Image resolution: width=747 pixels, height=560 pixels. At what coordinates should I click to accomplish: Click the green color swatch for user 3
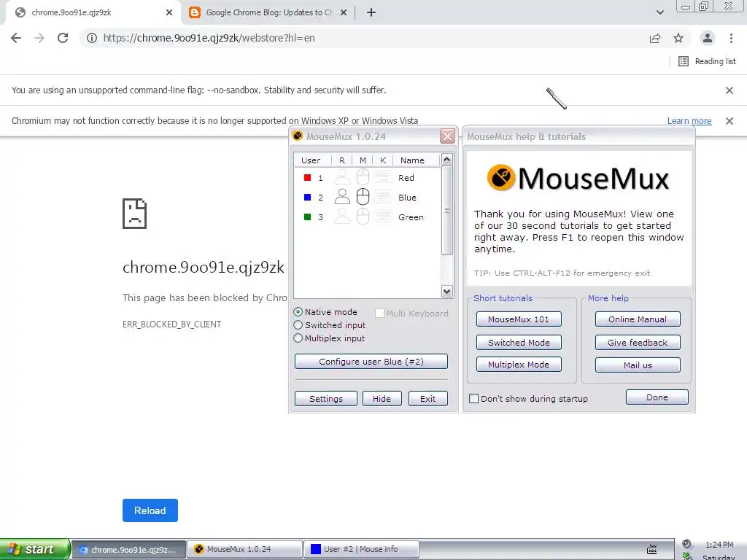tap(307, 217)
